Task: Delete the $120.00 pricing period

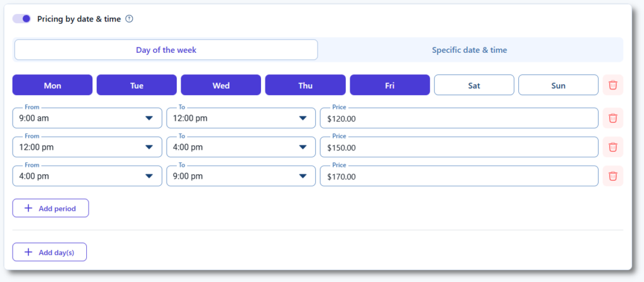Action: point(613,118)
